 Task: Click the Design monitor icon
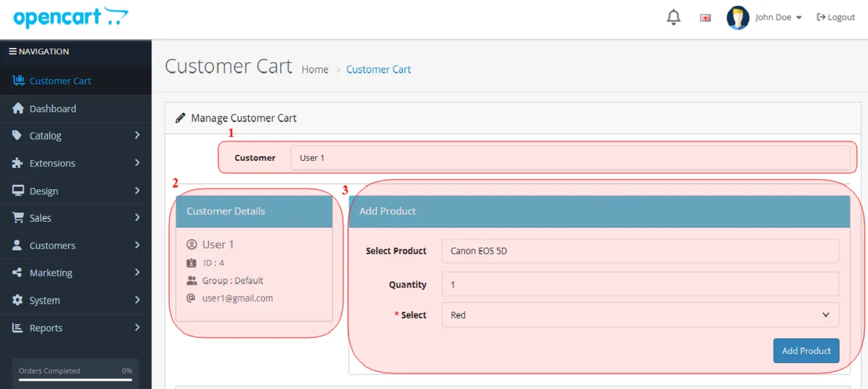pos(18,191)
